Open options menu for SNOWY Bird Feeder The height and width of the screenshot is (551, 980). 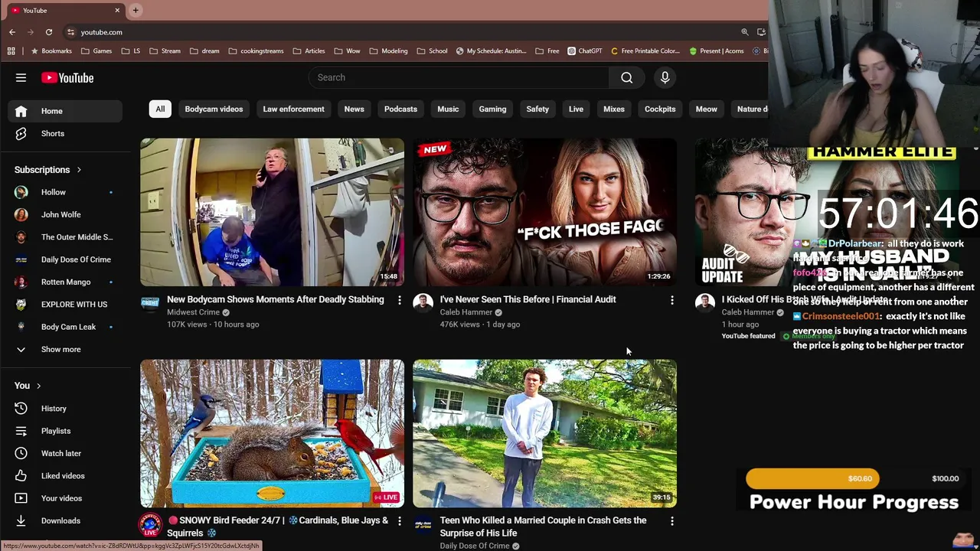click(x=399, y=521)
